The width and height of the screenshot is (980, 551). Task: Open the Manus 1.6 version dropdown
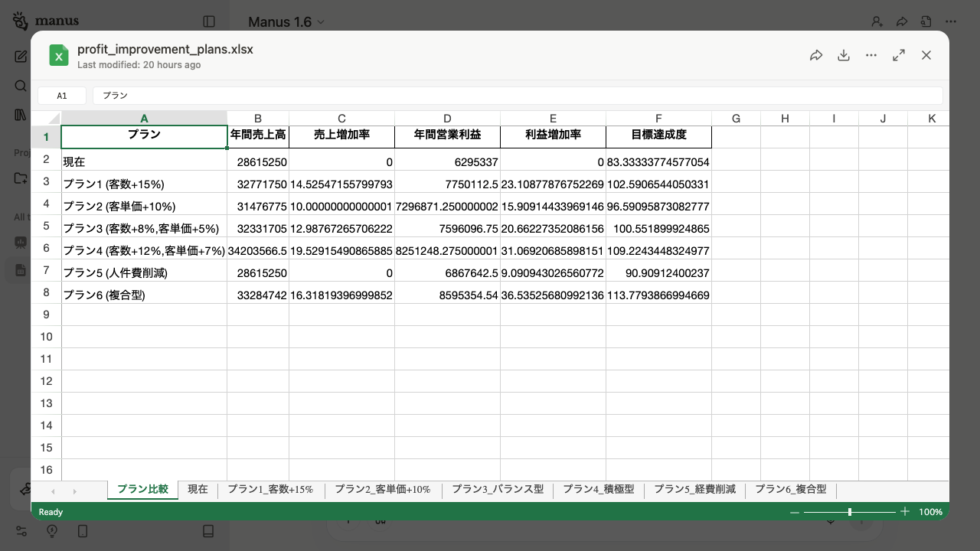286,21
